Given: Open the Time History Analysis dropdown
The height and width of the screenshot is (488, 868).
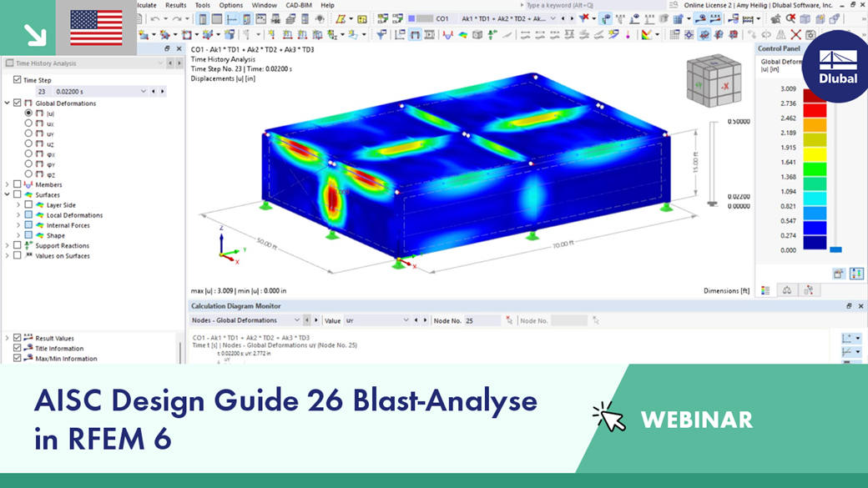Looking at the screenshot, I should [x=160, y=63].
